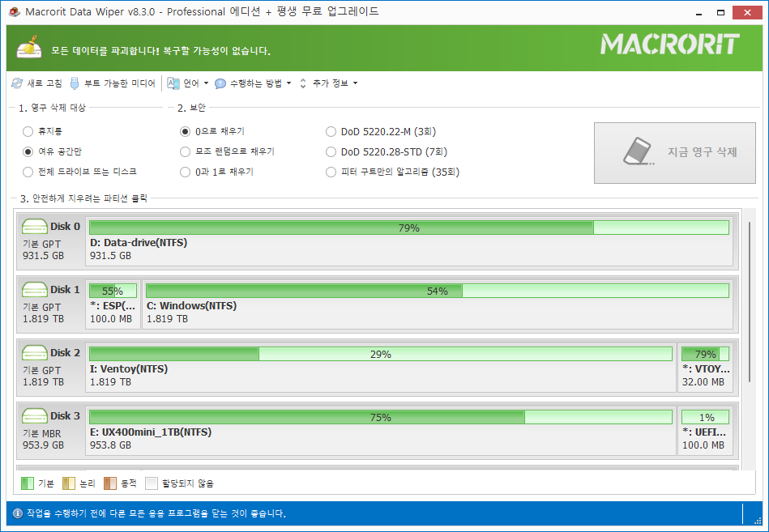
Task: Click the bootable media USB icon
Action: point(74,83)
